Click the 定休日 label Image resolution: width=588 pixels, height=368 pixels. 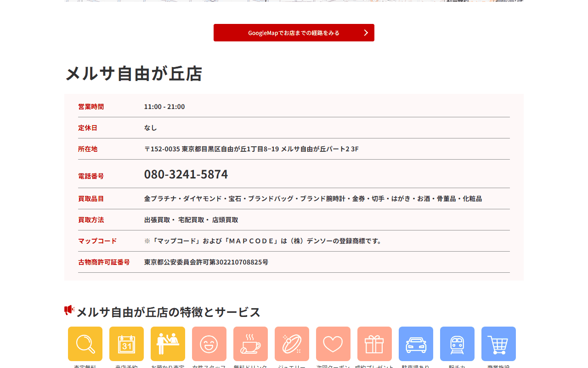tap(88, 128)
